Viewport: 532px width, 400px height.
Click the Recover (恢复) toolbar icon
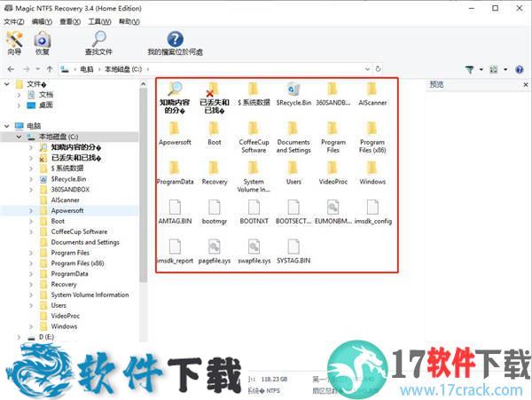click(x=42, y=42)
